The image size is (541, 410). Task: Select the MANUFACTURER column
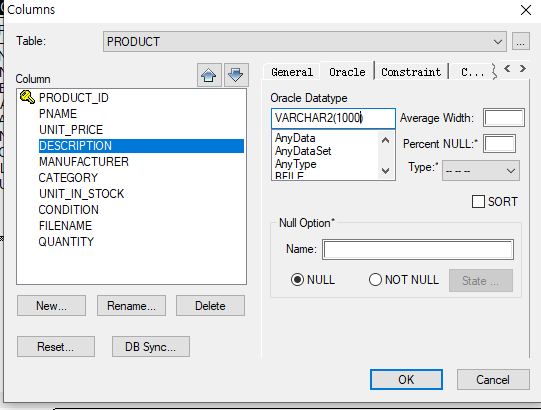(x=83, y=162)
